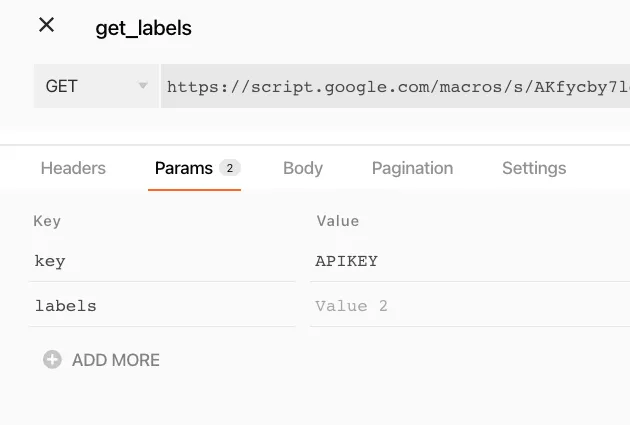The image size is (630, 425).
Task: Go to the Pagination tab
Action: pyautogui.click(x=412, y=168)
